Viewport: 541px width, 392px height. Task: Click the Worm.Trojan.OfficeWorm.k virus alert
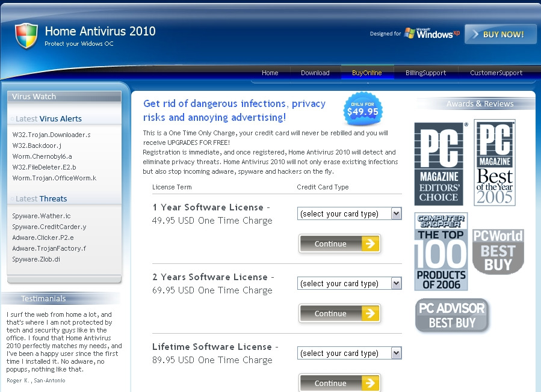pyautogui.click(x=54, y=178)
